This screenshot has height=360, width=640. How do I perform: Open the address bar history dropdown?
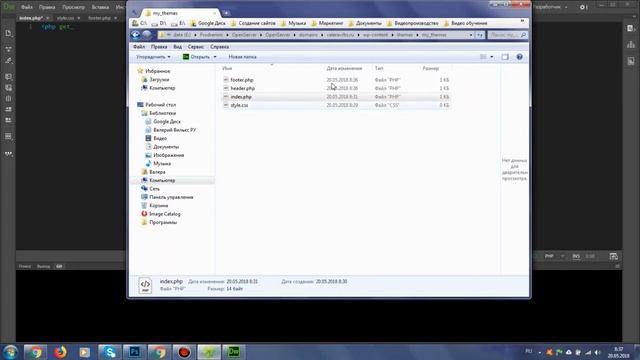pos(471,35)
